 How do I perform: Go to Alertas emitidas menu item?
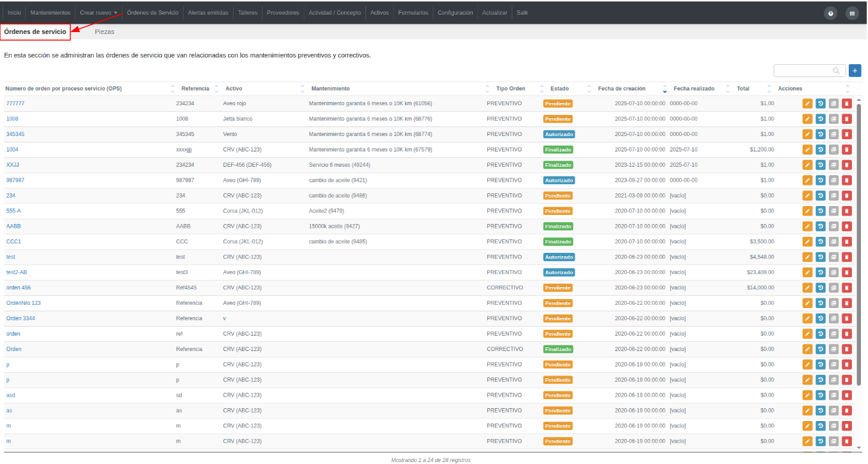click(208, 13)
